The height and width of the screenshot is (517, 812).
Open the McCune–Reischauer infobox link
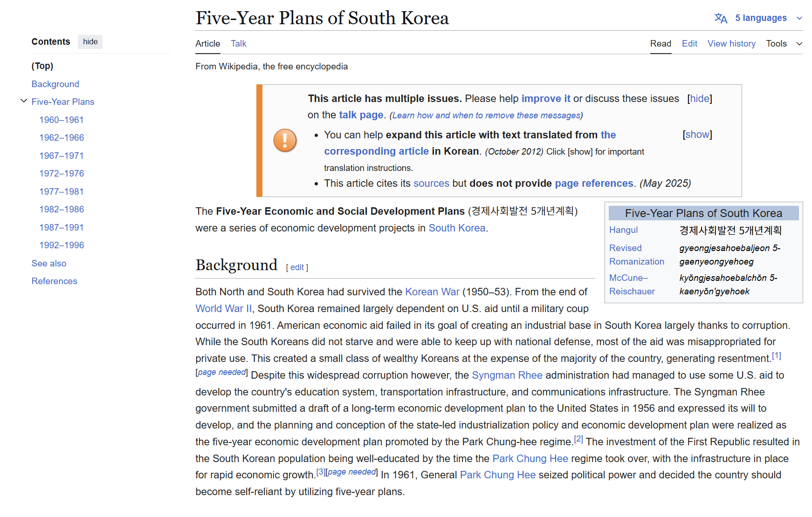tap(632, 285)
